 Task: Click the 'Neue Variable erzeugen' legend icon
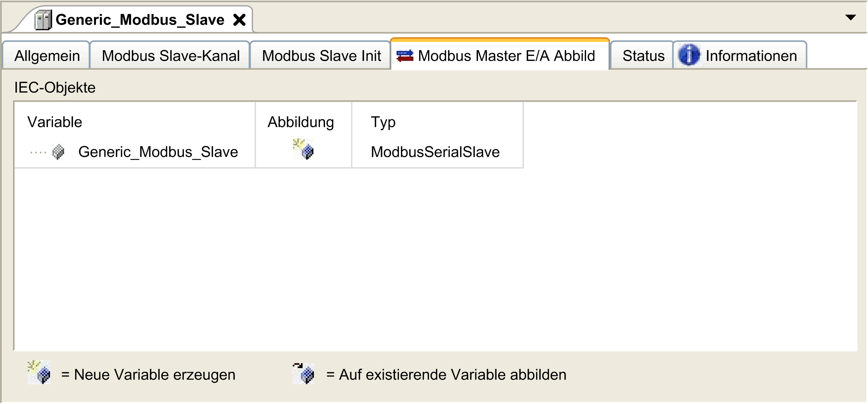(x=39, y=372)
